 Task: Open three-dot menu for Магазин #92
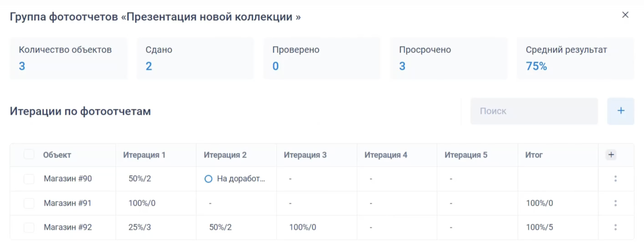point(615,227)
